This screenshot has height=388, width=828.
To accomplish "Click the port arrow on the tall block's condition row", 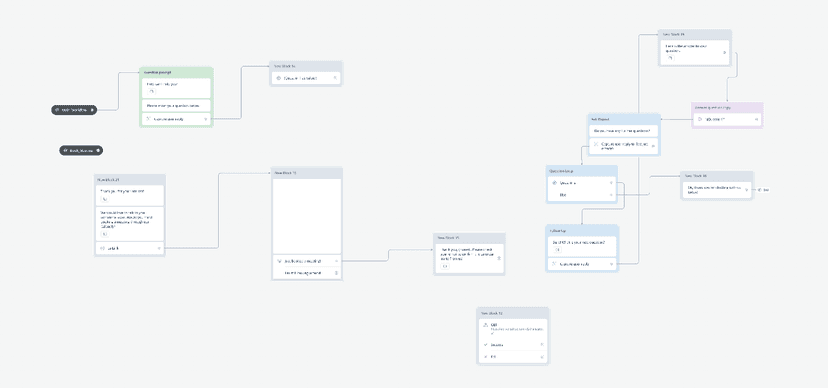I will [336, 261].
